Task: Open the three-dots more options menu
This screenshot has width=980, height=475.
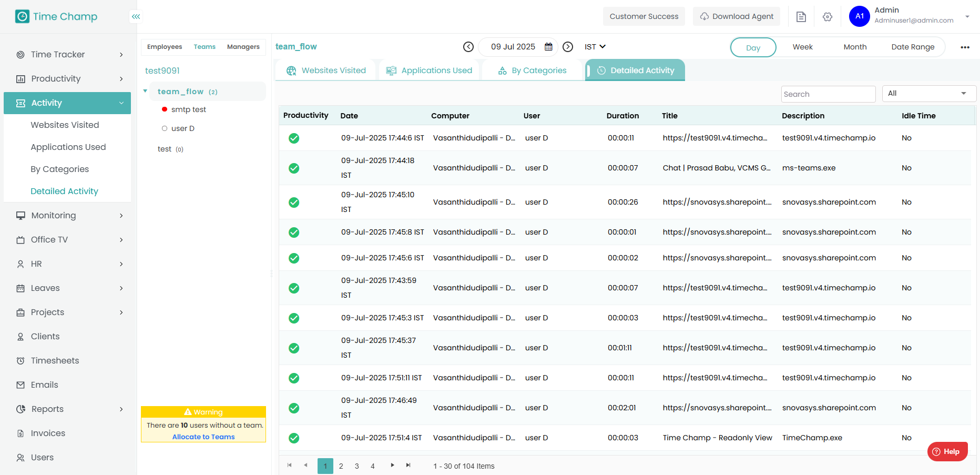Action: point(965,47)
